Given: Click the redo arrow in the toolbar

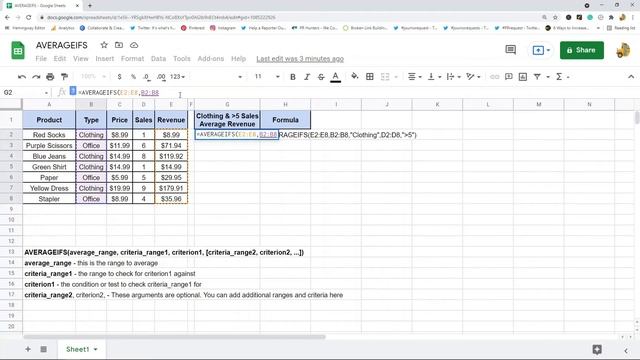Looking at the screenshot, I should pyautogui.click(x=36, y=77).
